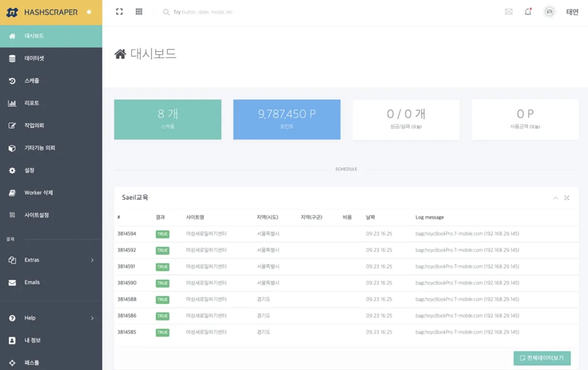Click the 전체데이터보기 button
Viewport: 588px width, 370px height.
542,358
